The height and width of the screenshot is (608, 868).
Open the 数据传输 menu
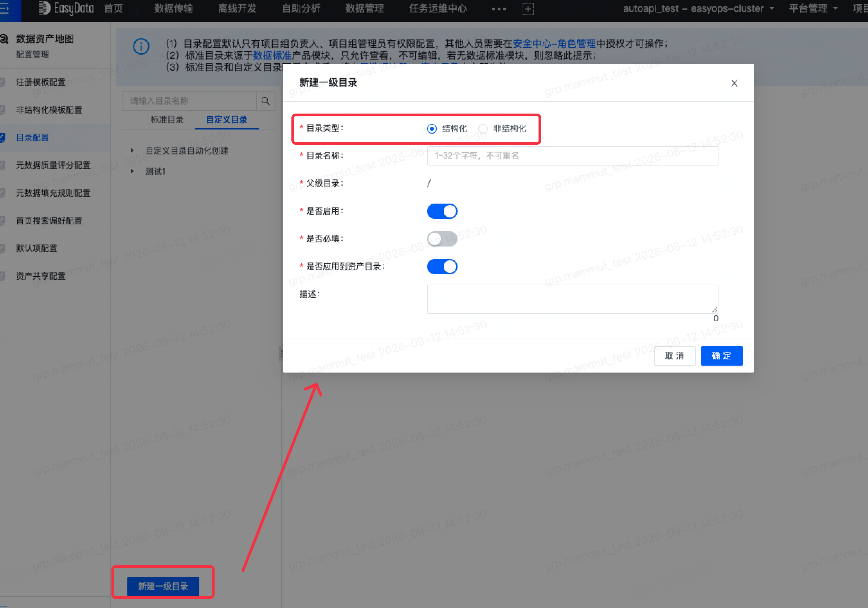(x=173, y=8)
